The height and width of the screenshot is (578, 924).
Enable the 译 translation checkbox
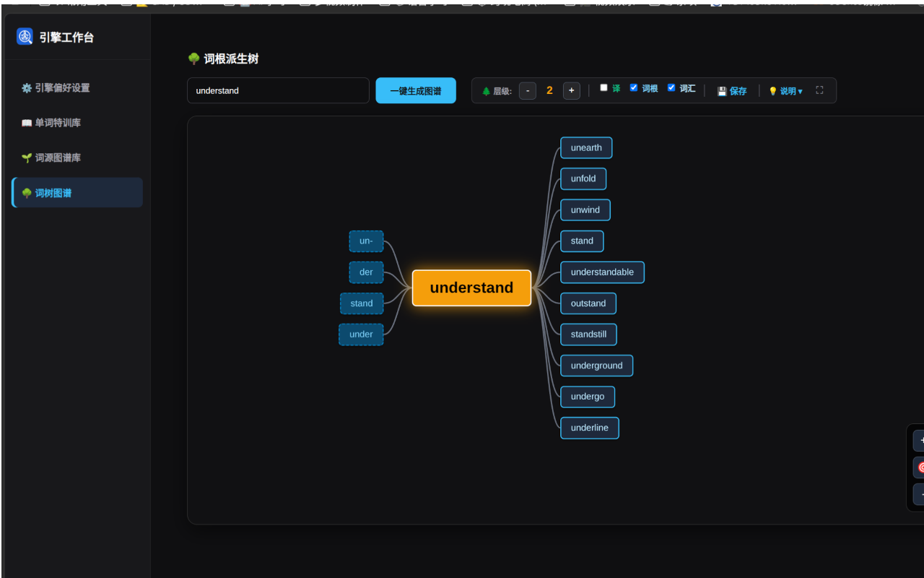(x=603, y=88)
